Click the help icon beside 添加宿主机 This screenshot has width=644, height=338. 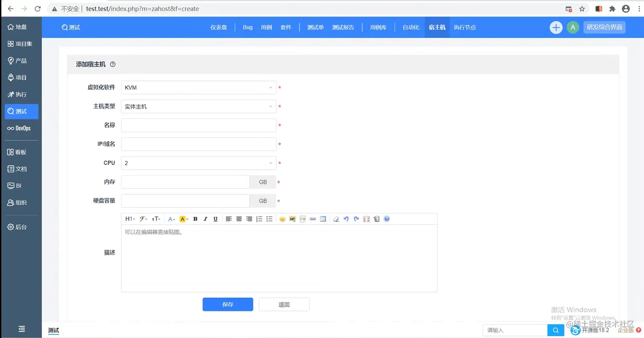(113, 65)
